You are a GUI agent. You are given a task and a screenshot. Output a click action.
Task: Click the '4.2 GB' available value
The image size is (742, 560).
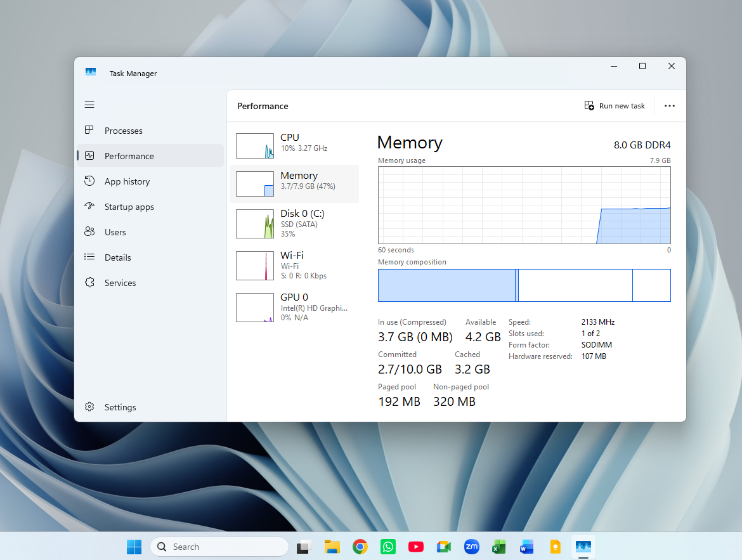(x=483, y=337)
